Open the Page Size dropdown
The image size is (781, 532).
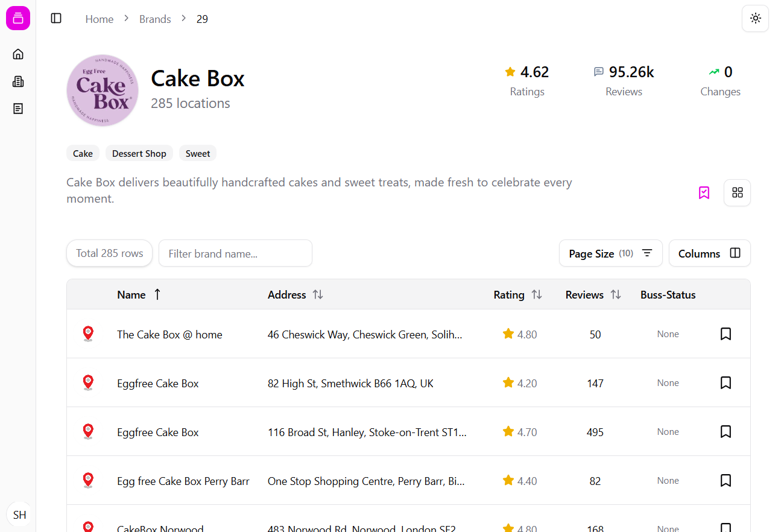610,253
